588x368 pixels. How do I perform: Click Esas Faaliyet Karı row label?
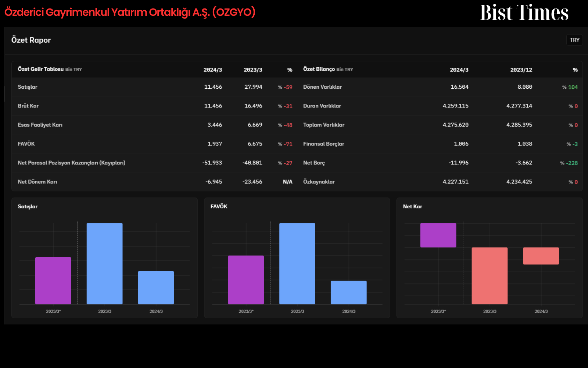pyautogui.click(x=40, y=125)
